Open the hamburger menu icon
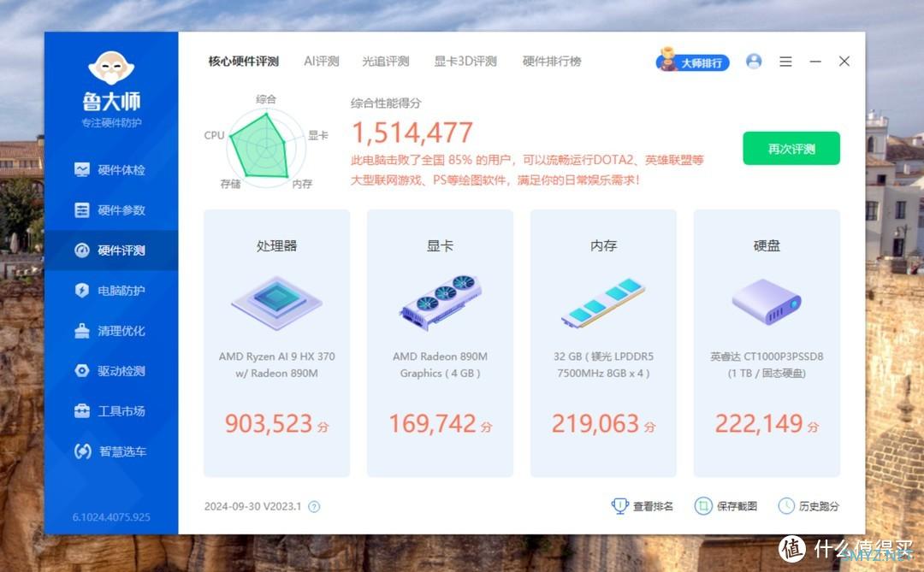This screenshot has height=572, width=924. pos(785,62)
